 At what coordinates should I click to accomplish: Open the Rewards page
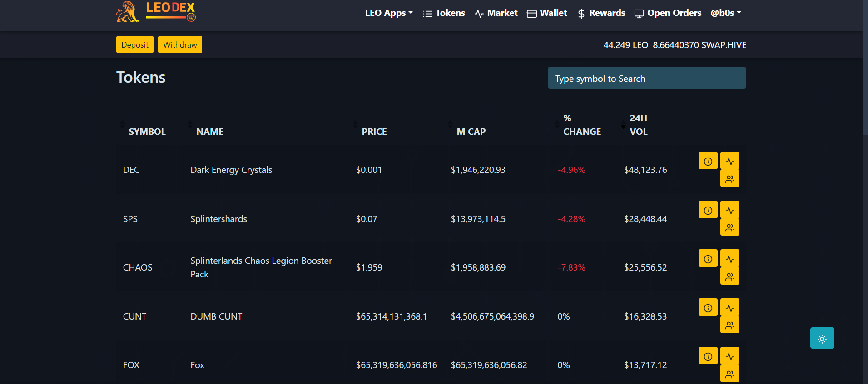(x=601, y=13)
